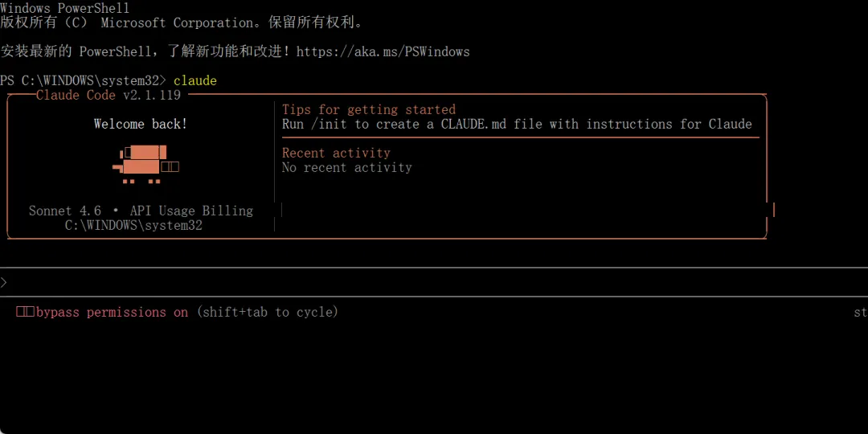Click the '(shift+tab to cycle)' hint
868x434 pixels.
267,313
